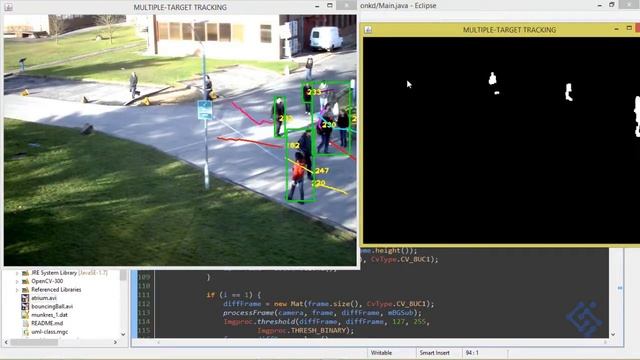Click the JRE System Library icon

(x=25, y=273)
